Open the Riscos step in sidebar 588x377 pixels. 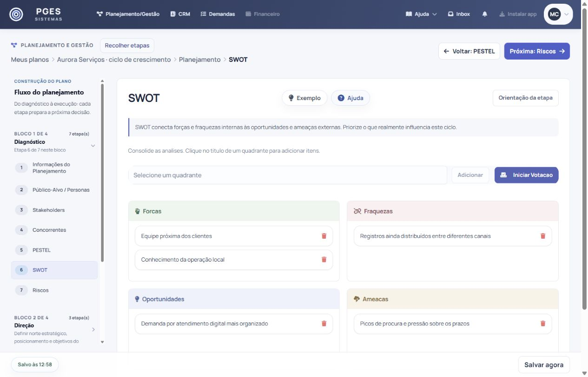click(54, 290)
